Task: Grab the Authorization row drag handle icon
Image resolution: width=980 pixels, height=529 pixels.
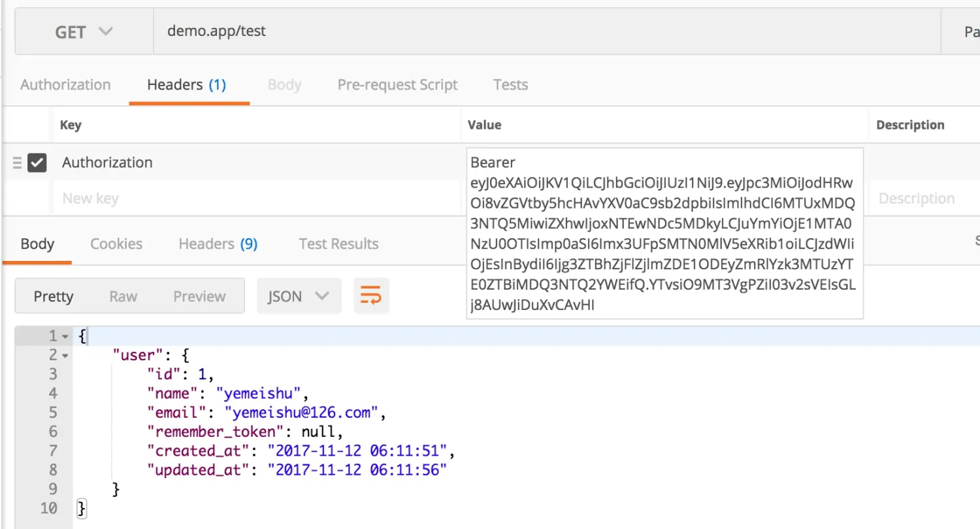Action: point(17,163)
